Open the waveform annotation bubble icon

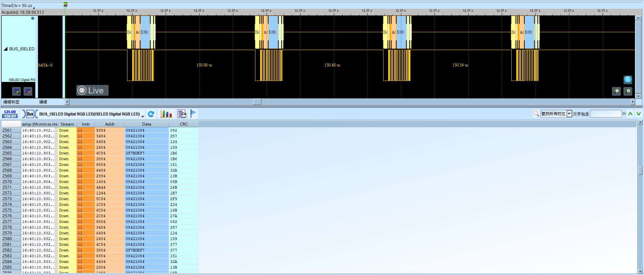[628, 80]
